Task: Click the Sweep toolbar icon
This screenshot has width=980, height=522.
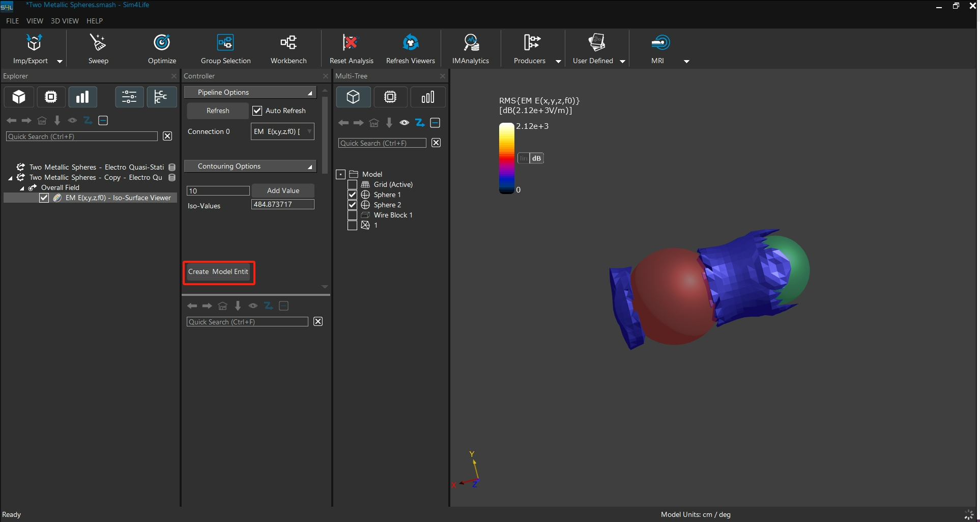Action: (x=98, y=48)
